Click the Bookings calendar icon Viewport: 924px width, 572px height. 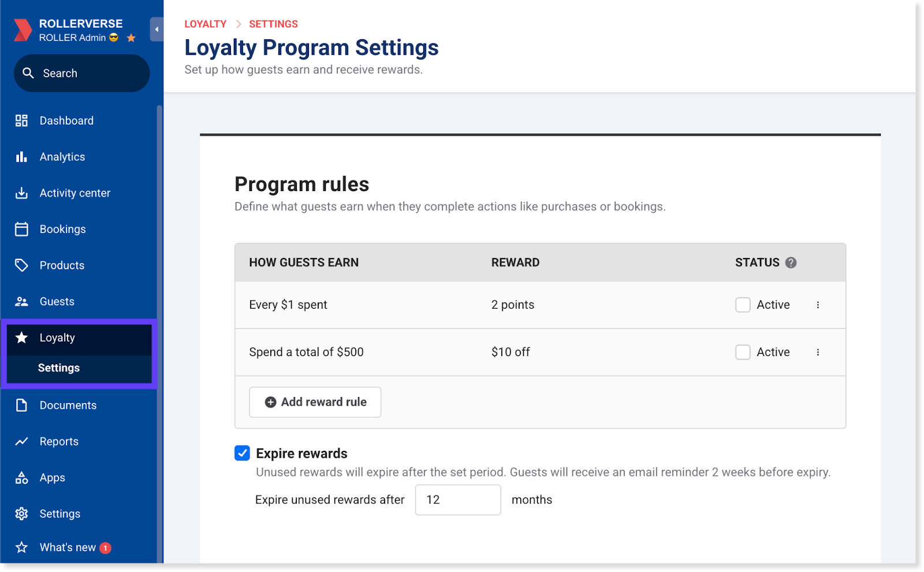pos(21,229)
